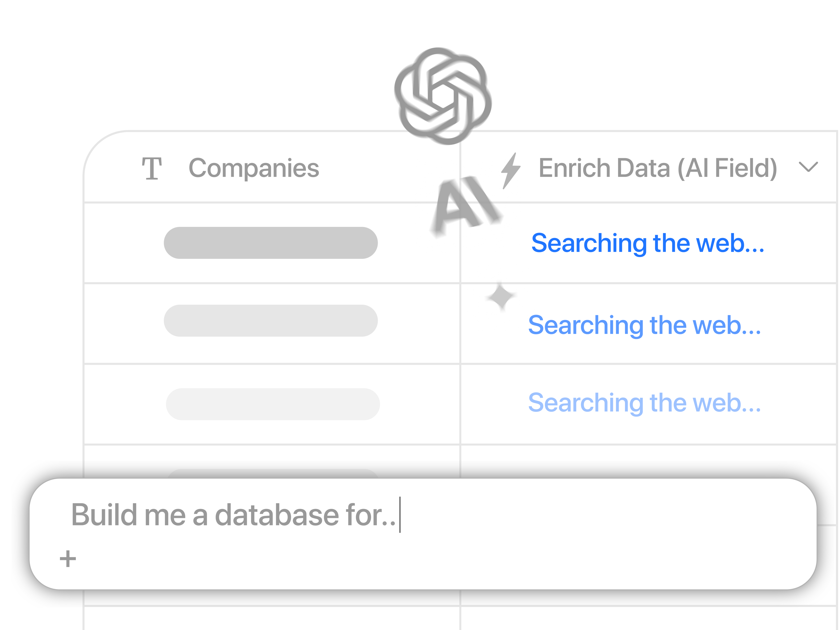
Task: Click the blurred AI text badge
Action: [466, 205]
